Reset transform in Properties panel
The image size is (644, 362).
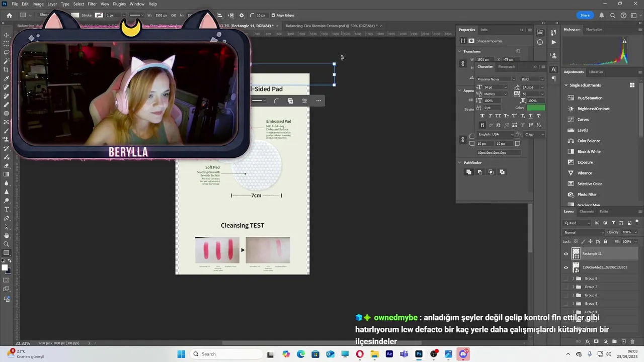pyautogui.click(x=518, y=51)
